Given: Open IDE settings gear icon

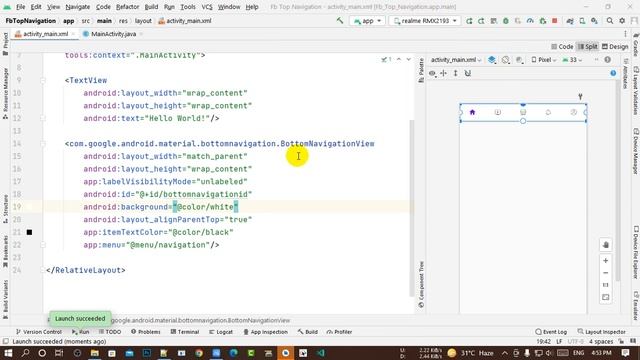Looking at the screenshot, I should pos(622,20).
